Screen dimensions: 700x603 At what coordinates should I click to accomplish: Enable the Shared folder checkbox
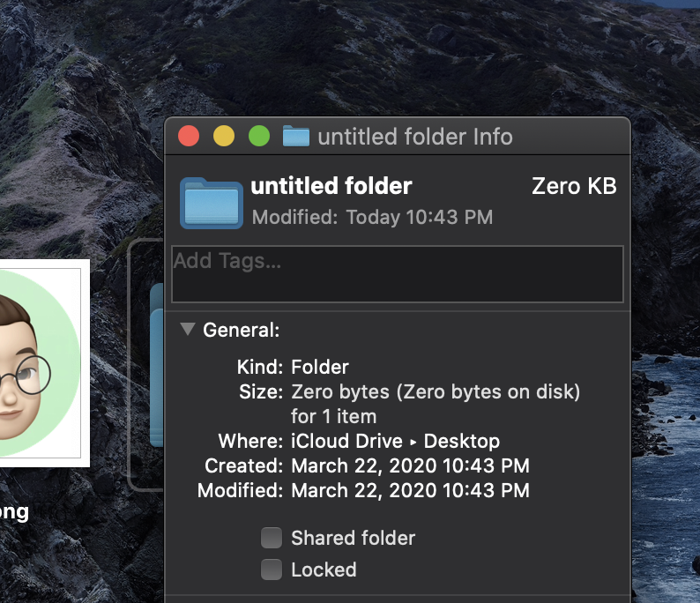click(272, 538)
